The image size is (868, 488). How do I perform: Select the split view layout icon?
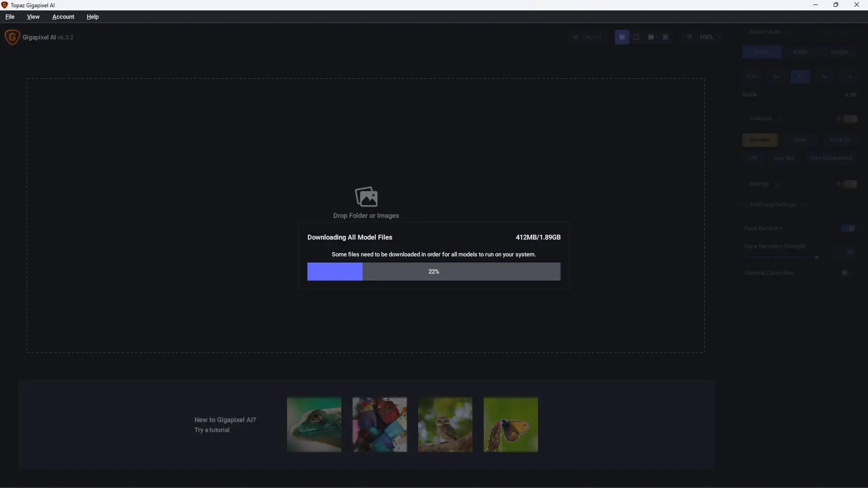click(x=637, y=37)
